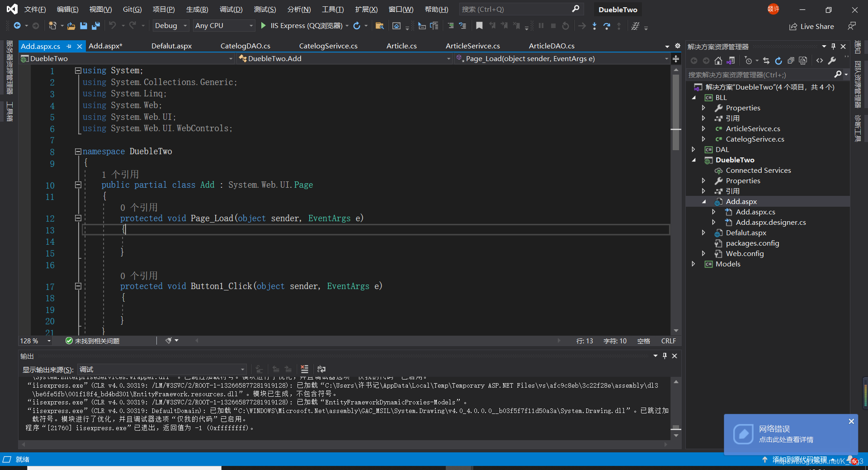Open the Page_Load member navigation dropdown
The image size is (868, 470).
pyautogui.click(x=562, y=59)
